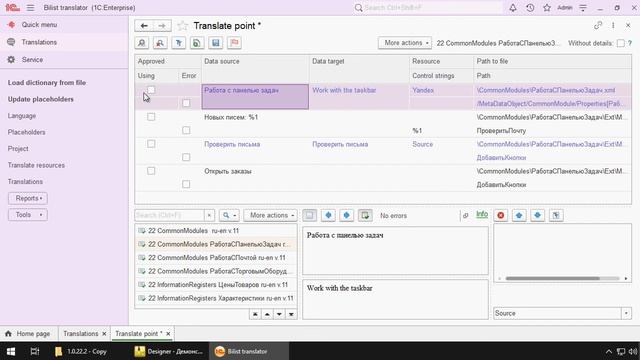Viewport: 640px width, 360px height.
Task: Open Translations section in sidebar top
Action: point(39,42)
